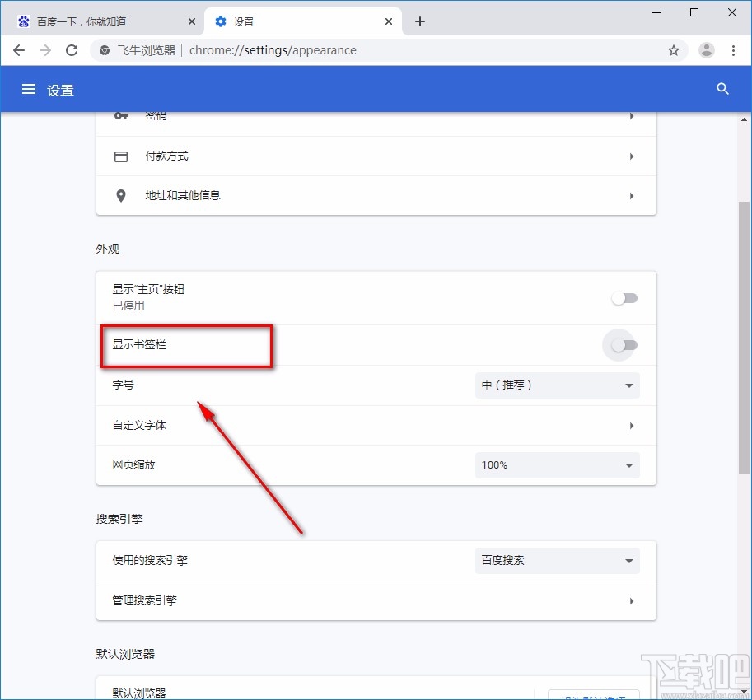Screen dimensions: 752x700
Task: Open the 网页缩放 100% dropdown
Action: coord(557,465)
